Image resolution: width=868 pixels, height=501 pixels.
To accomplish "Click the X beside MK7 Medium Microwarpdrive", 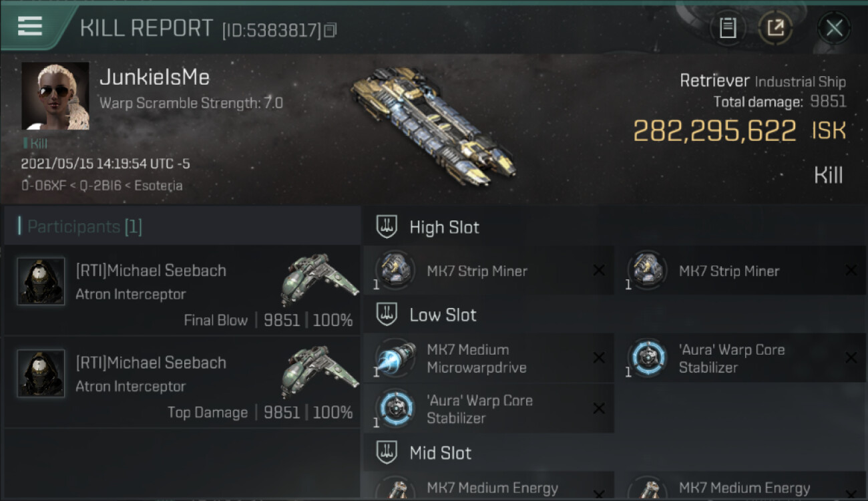I will tap(599, 359).
